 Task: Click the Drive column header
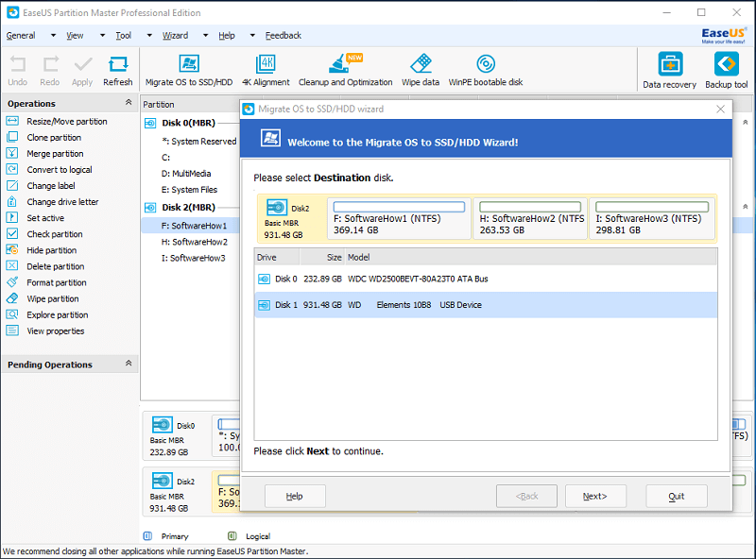[277, 258]
